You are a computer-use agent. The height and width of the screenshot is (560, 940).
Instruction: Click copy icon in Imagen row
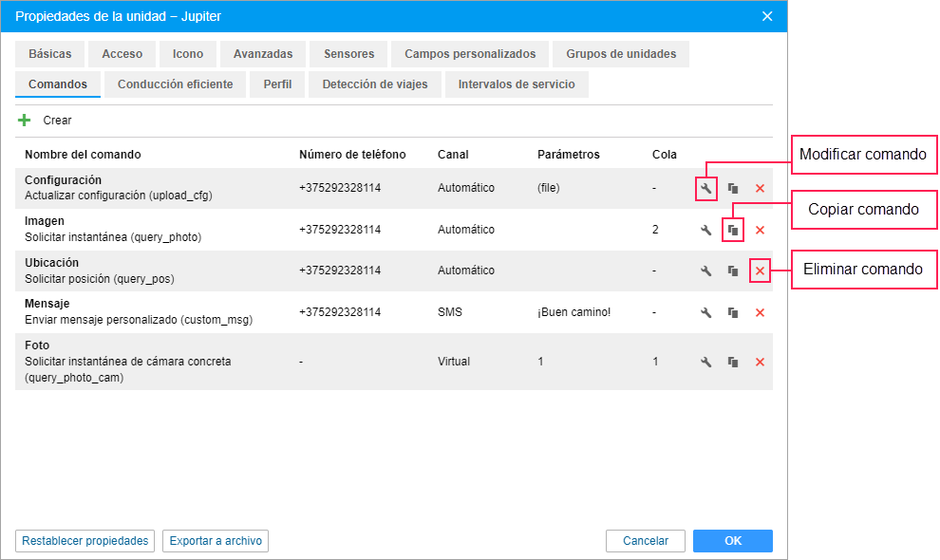point(733,230)
